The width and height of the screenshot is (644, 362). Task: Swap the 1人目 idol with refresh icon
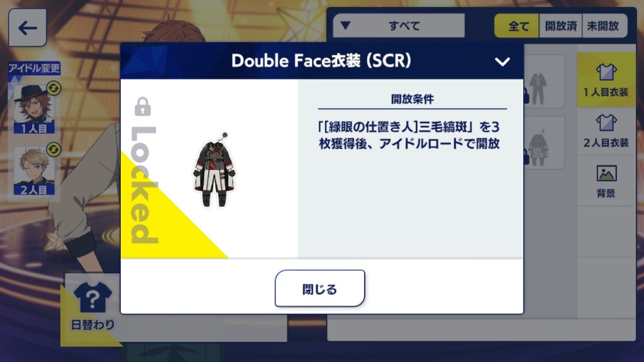coord(54,88)
